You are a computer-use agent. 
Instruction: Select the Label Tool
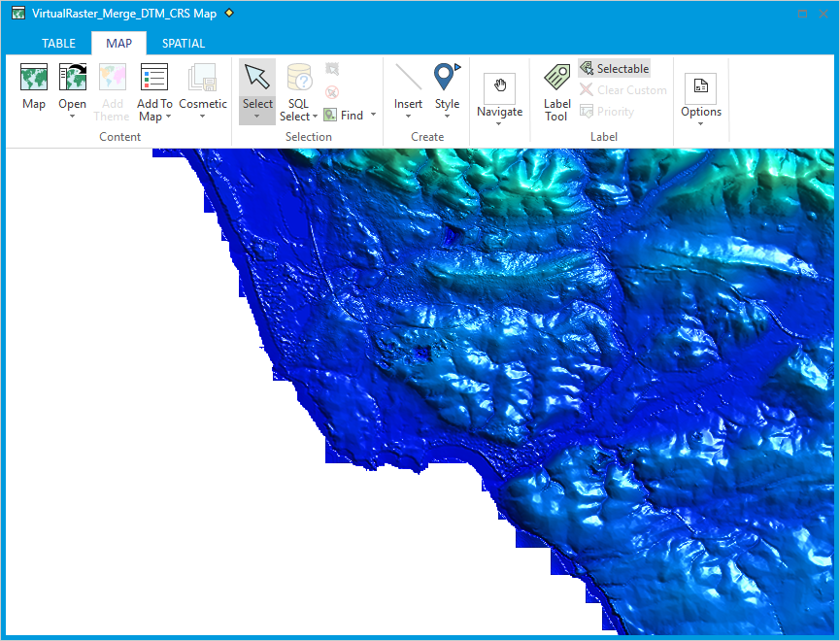click(557, 77)
